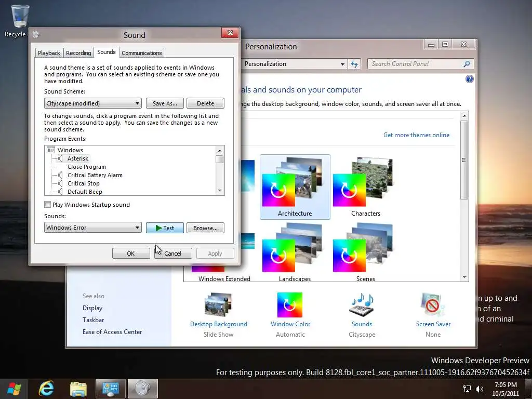Screen dimensions: 532x399
Task: Open File Explorer from the taskbar
Action: coord(78,389)
